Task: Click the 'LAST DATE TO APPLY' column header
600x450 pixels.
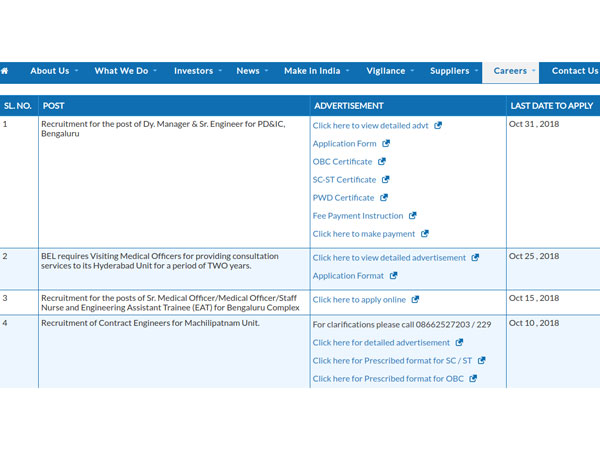Action: tap(552, 106)
